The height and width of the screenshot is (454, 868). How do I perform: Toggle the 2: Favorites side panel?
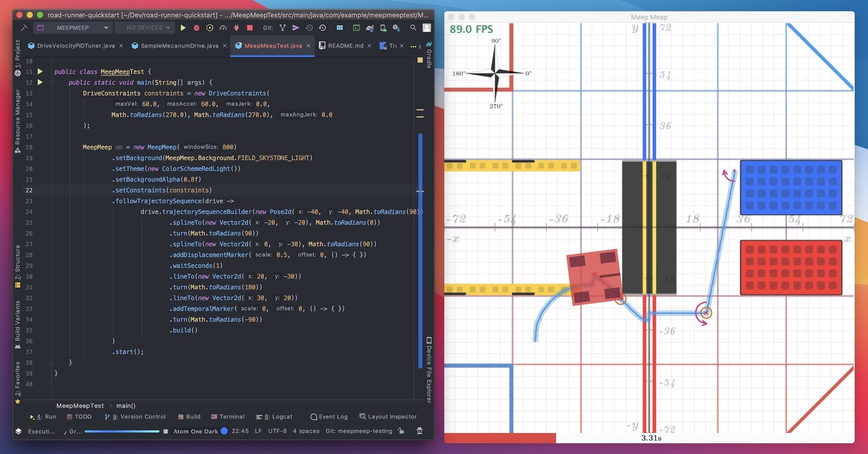[x=17, y=383]
